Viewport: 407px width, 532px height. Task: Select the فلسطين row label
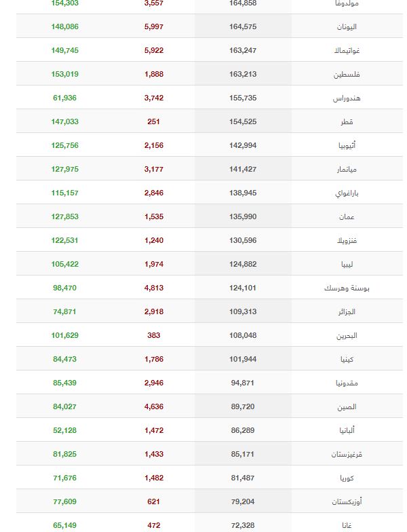coord(347,74)
